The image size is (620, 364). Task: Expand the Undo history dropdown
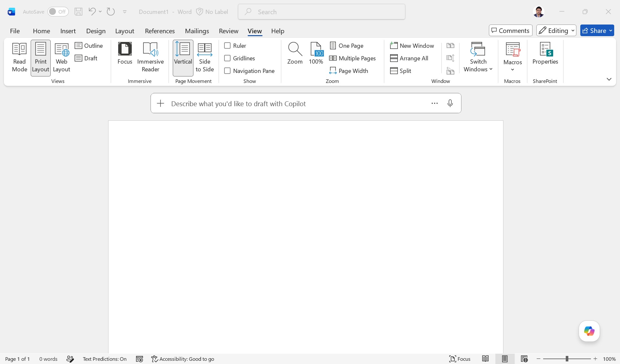coord(100,12)
